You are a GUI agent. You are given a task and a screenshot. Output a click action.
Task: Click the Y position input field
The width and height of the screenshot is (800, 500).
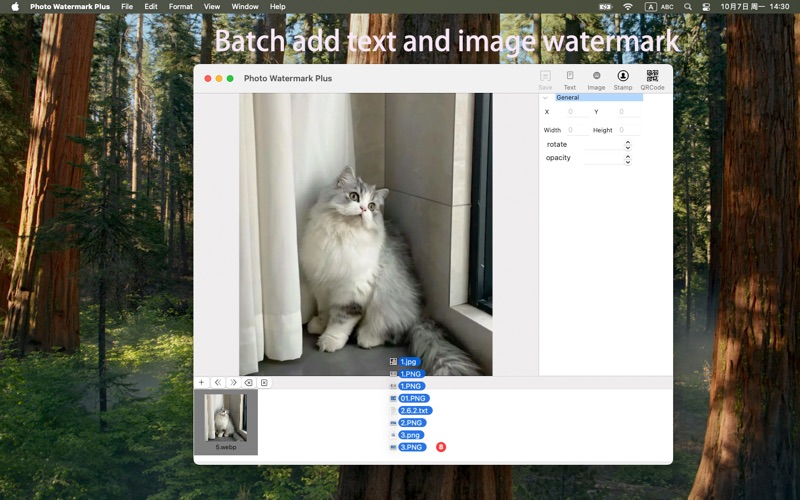628,112
